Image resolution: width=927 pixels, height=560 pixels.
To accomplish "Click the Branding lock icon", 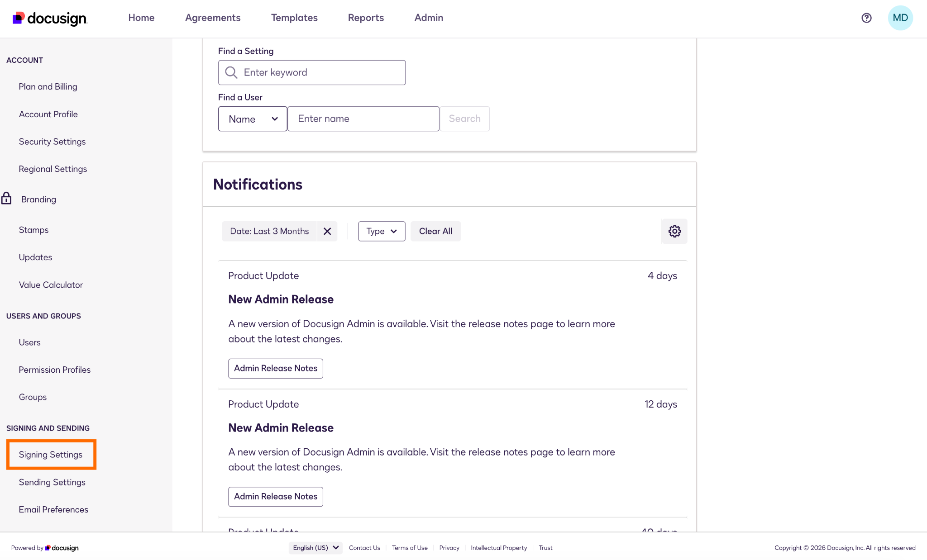I will coord(6,198).
